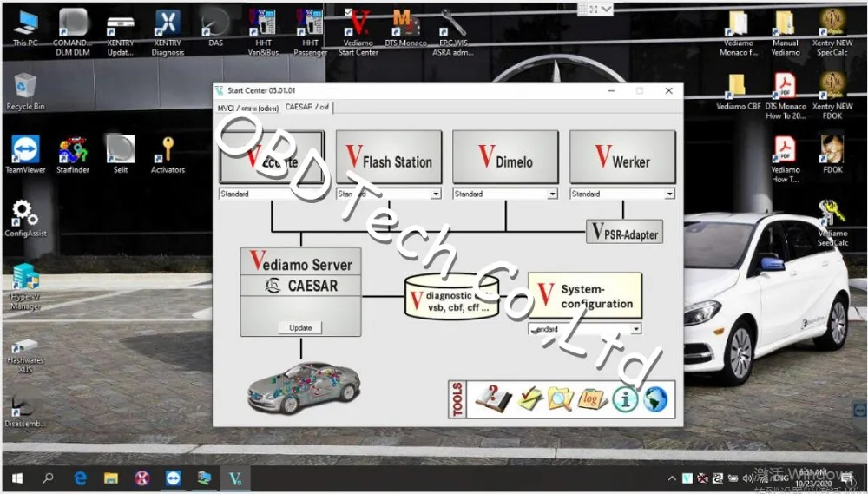Open System-configuration button
The image size is (868, 494).
(x=585, y=296)
